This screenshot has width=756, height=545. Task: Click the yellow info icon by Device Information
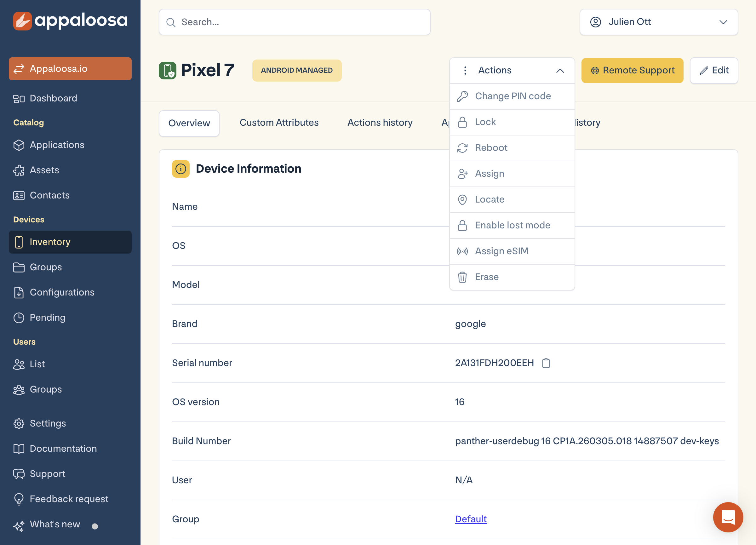click(181, 169)
